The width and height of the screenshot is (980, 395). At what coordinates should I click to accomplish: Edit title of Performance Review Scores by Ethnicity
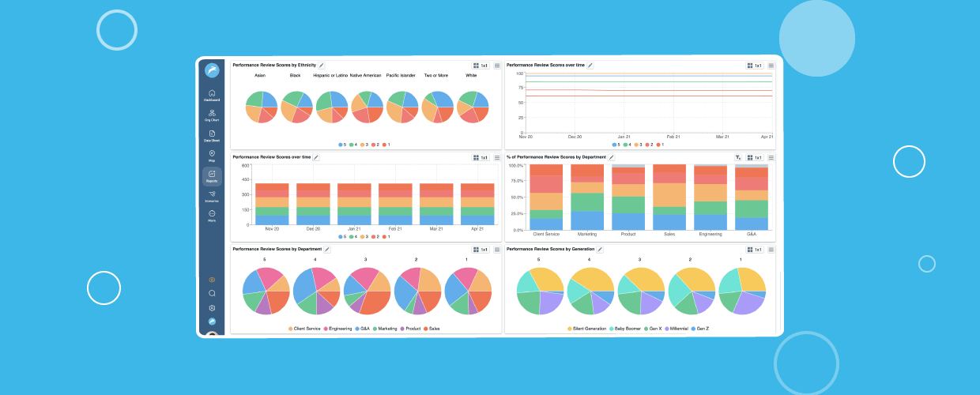(x=321, y=66)
